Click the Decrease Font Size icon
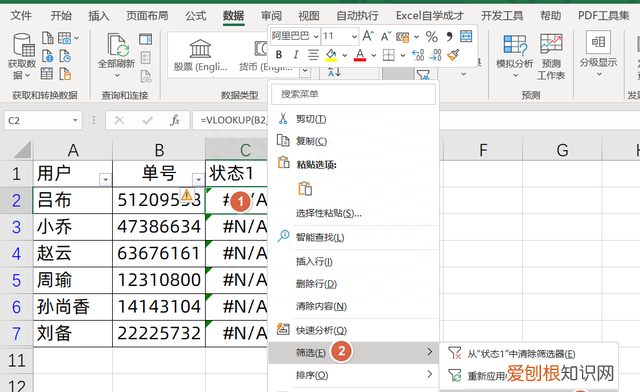 click(x=386, y=36)
